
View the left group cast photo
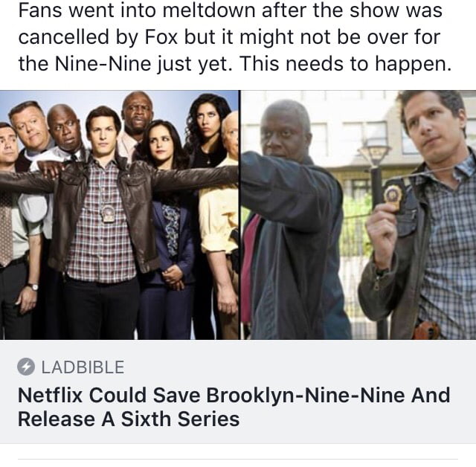(x=120, y=215)
